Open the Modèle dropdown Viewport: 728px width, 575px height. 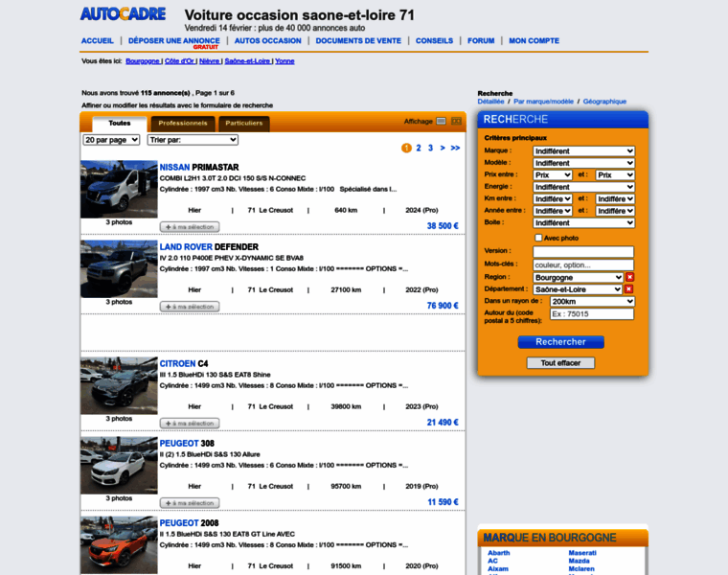(x=583, y=163)
